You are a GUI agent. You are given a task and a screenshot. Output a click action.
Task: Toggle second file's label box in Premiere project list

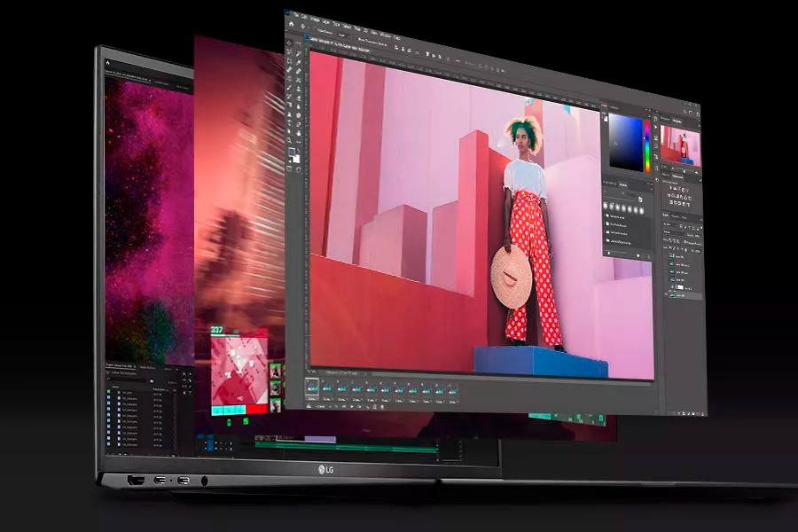coord(109,398)
